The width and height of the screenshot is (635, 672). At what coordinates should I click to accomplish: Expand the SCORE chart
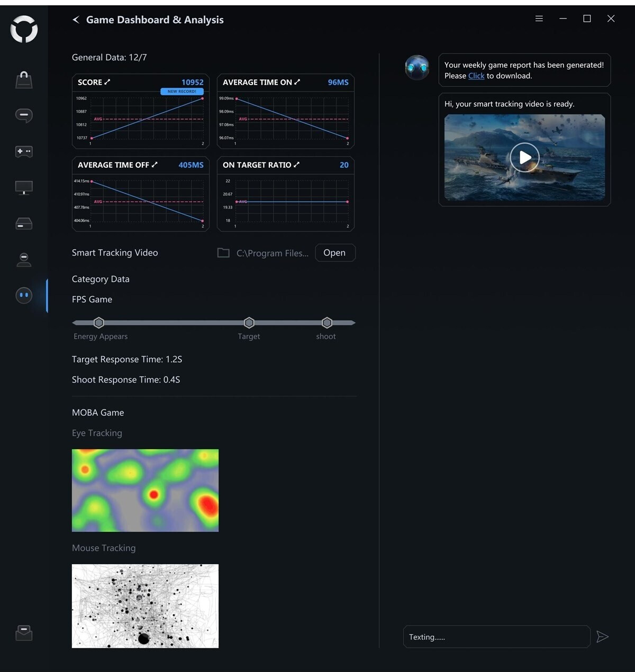tap(107, 82)
